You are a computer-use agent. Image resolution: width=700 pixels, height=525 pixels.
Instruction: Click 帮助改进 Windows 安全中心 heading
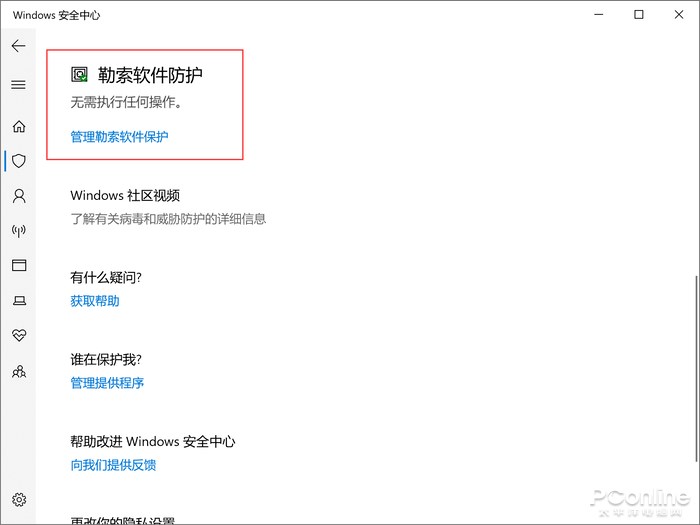[153, 442]
